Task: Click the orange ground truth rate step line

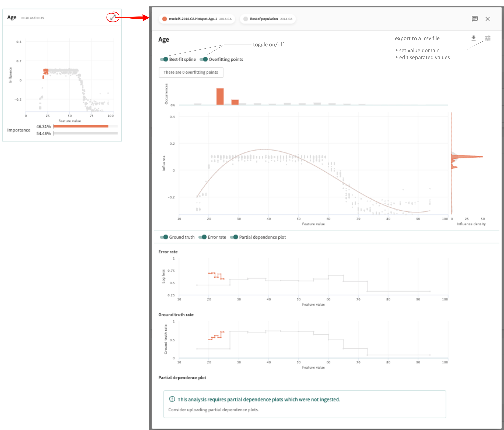Action: click(216, 336)
